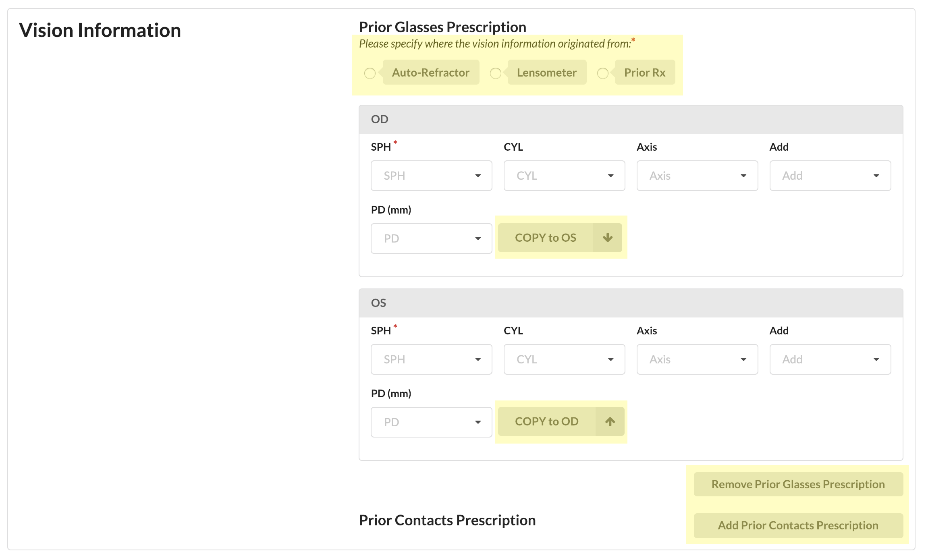Screen dimensions: 926x560
Task: Open the OD SPH dropdown
Action: tap(431, 176)
